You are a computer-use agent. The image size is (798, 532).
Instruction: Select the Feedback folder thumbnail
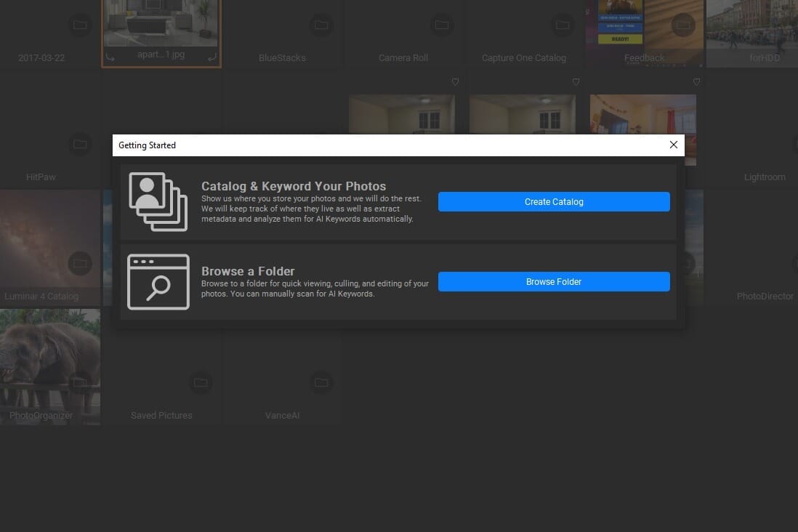pos(644,29)
